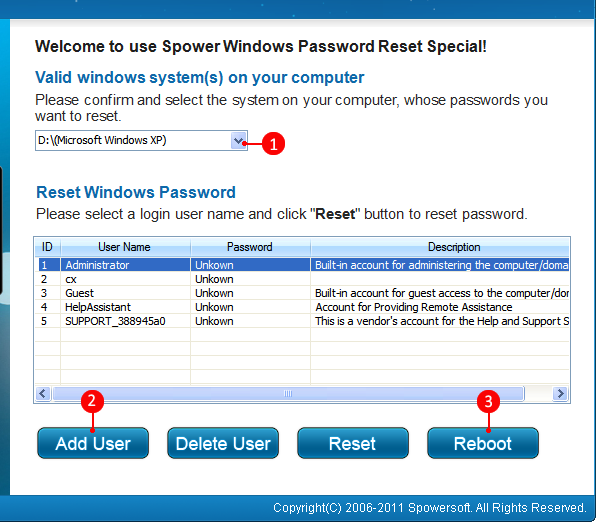This screenshot has width=596, height=522.
Task: Click the ID column header
Action: click(x=48, y=247)
